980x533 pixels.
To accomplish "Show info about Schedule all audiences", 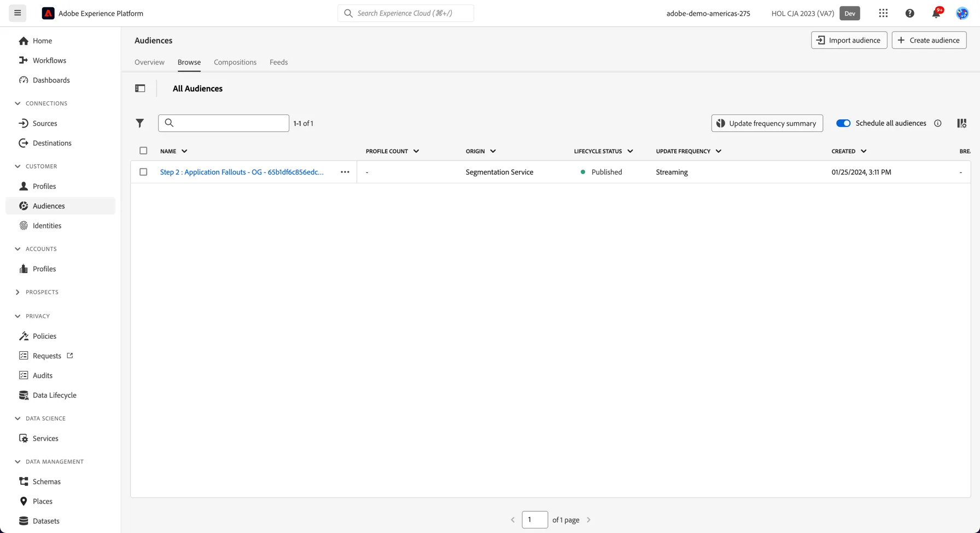I will 938,123.
